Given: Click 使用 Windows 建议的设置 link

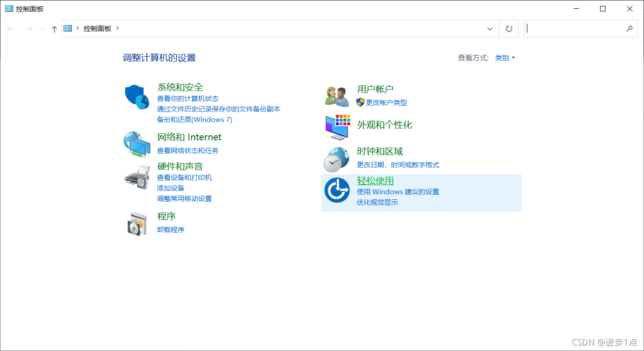Looking at the screenshot, I should tap(398, 192).
